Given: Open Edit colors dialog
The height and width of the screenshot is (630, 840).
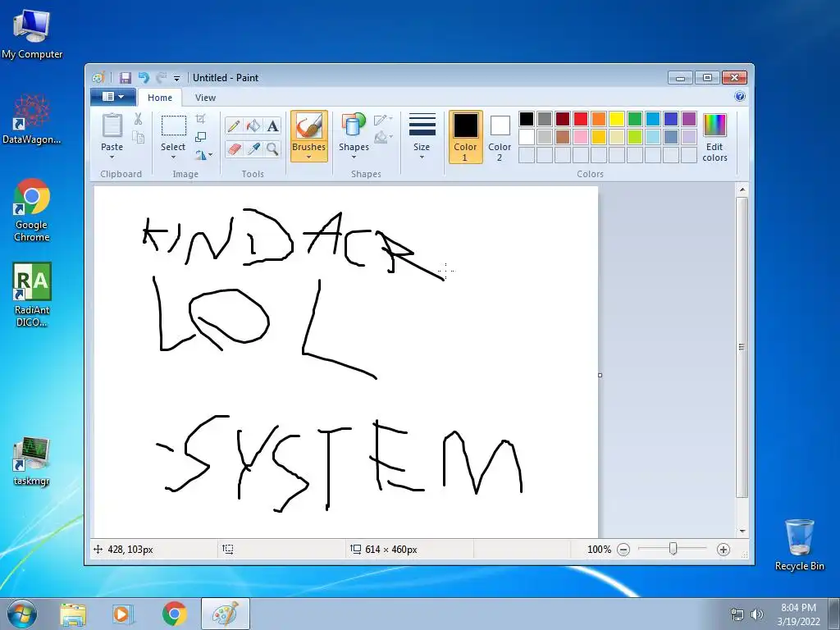Looking at the screenshot, I should pyautogui.click(x=714, y=138).
